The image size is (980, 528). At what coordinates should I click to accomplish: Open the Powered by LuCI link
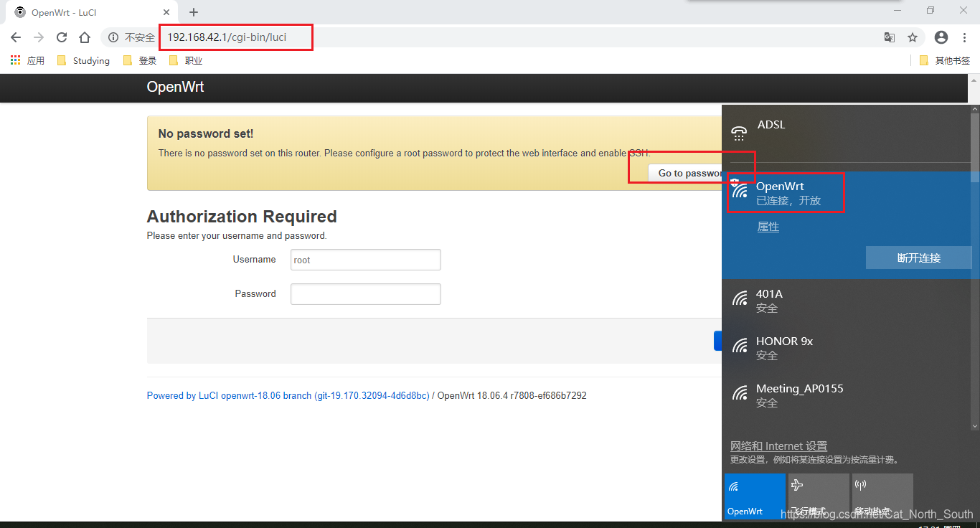click(x=288, y=395)
